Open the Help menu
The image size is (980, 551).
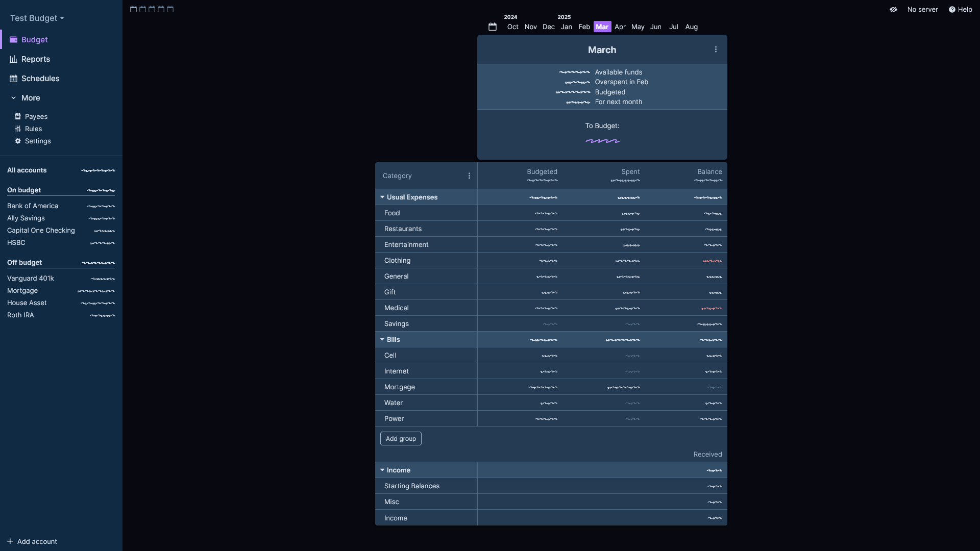(x=960, y=10)
